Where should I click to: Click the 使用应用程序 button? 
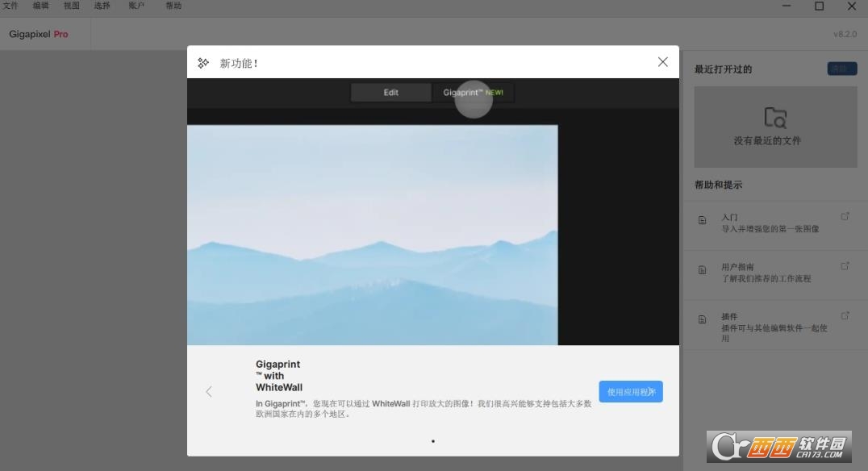pos(631,391)
